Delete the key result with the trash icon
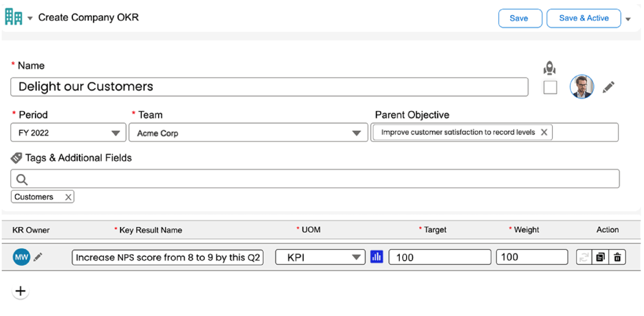 coord(617,257)
